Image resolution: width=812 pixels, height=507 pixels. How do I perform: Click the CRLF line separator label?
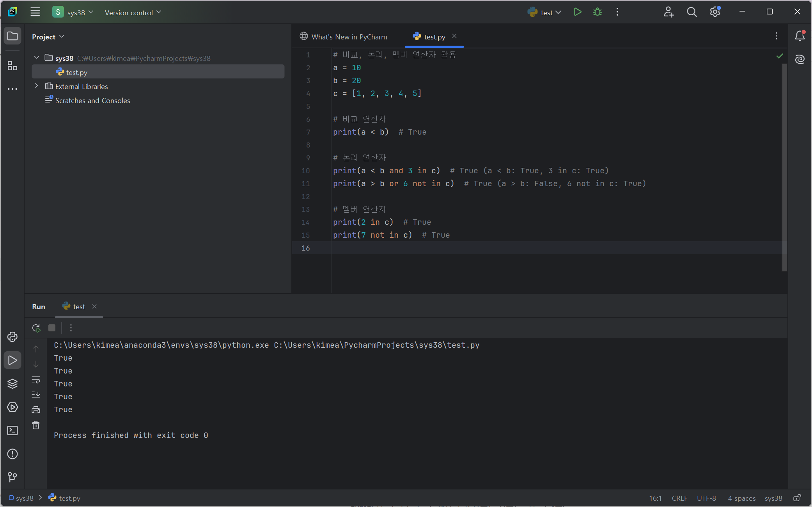[679, 498]
